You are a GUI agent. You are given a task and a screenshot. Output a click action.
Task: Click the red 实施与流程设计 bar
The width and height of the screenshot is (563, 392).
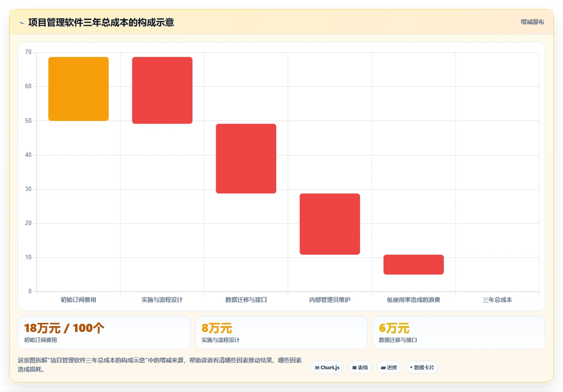coord(162,90)
